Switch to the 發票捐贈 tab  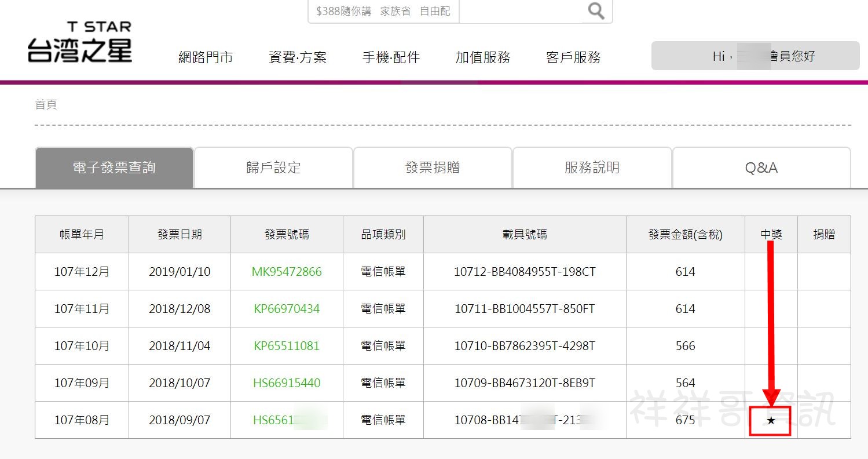433,167
